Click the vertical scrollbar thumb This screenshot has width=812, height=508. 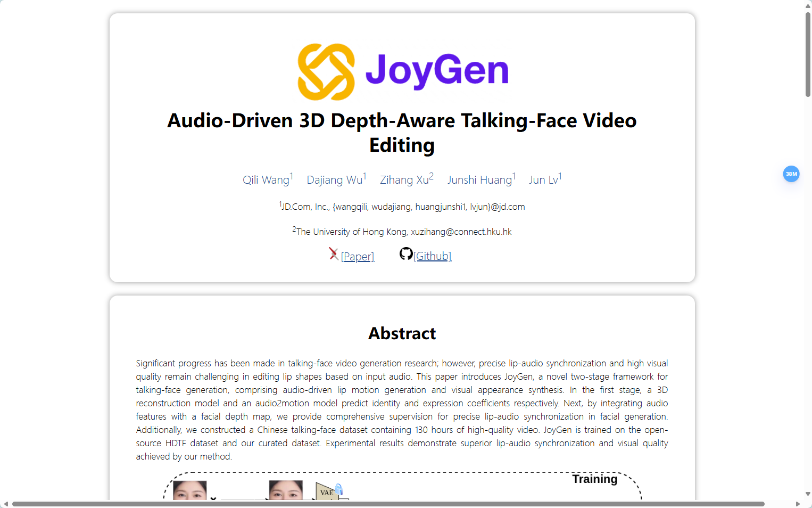coord(808,54)
